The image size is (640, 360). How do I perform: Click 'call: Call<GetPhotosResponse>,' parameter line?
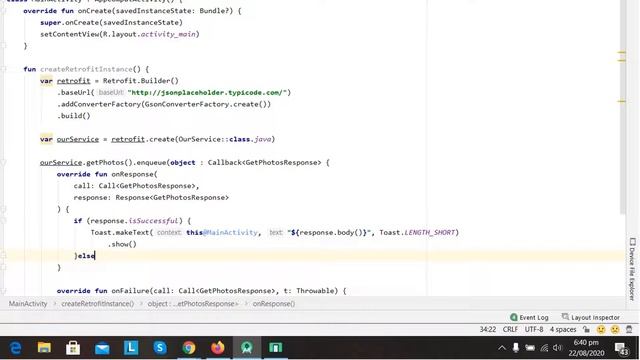[x=136, y=186]
